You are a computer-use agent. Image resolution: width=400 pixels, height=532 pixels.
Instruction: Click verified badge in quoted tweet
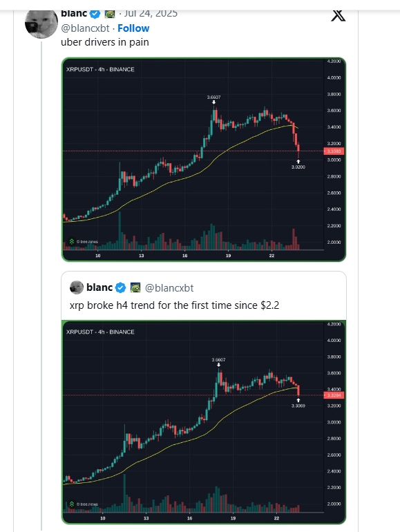[120, 288]
